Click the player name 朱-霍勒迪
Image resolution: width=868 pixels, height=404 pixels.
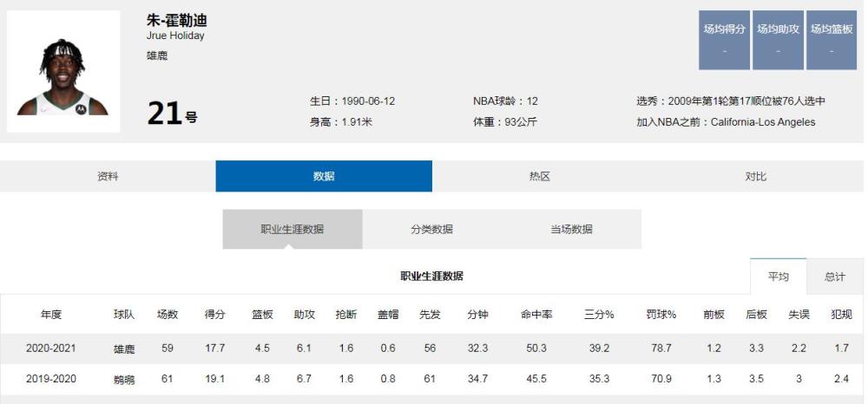(x=176, y=21)
